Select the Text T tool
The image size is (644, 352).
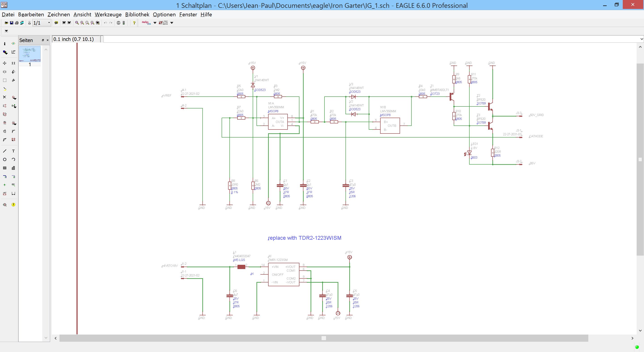point(13,151)
